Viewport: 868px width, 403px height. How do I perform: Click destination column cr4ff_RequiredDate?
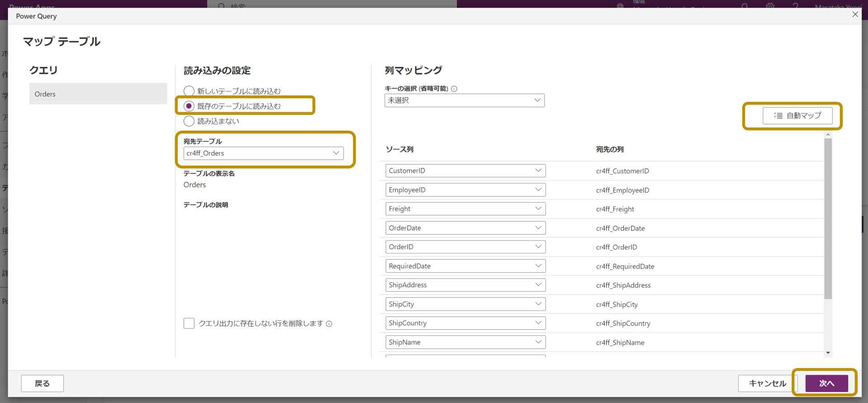(x=625, y=266)
